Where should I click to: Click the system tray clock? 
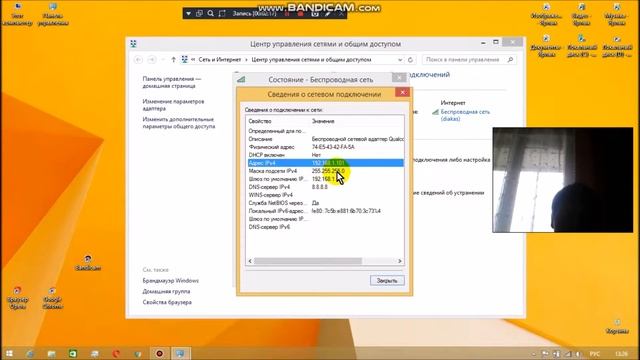coord(621,354)
